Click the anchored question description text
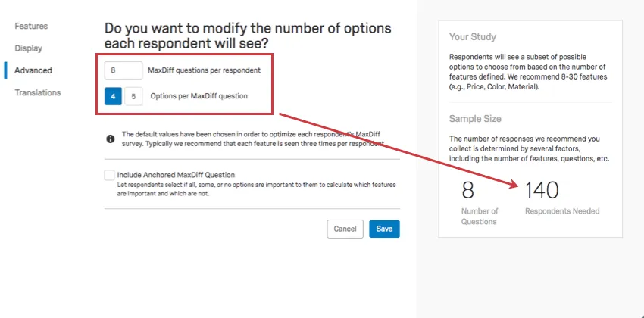 tap(256, 189)
